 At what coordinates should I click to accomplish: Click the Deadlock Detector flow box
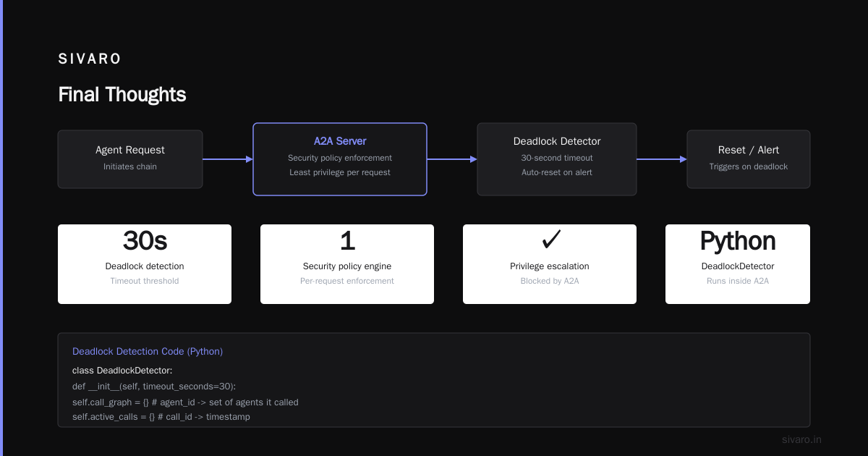[557, 159]
